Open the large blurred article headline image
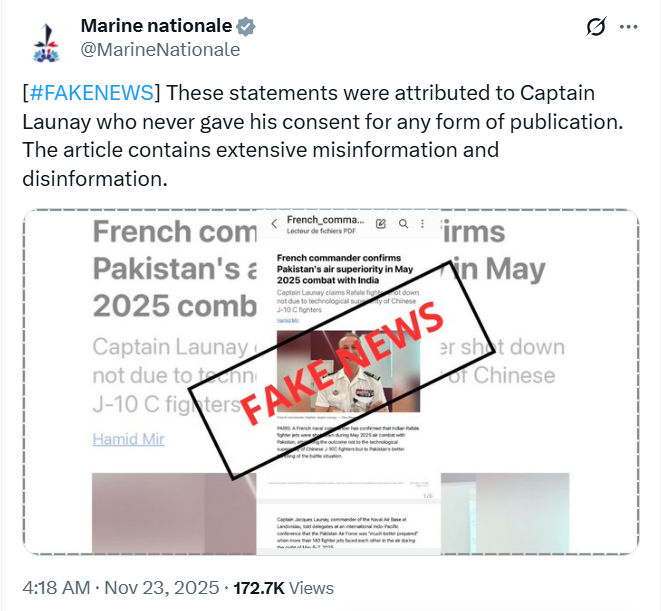The width and height of the screenshot is (661, 611). pos(331,382)
